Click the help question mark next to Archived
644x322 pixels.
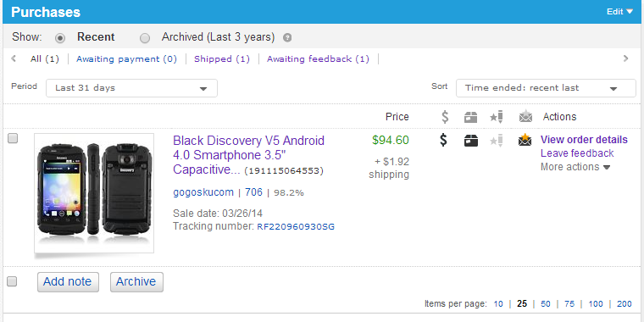point(287,38)
